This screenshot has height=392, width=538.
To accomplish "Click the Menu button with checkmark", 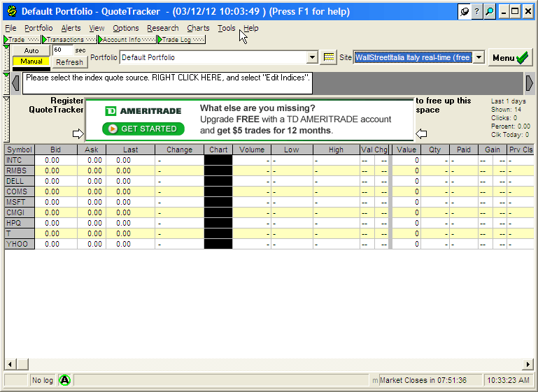I will click(x=511, y=57).
